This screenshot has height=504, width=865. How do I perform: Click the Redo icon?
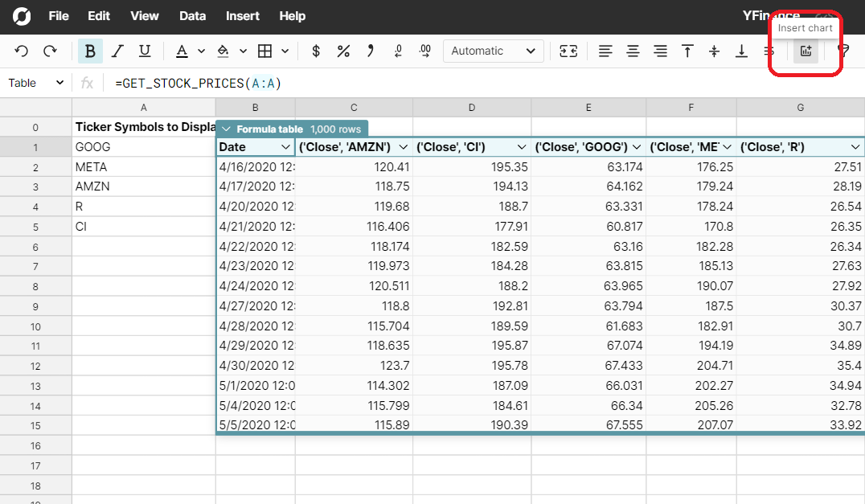tap(47, 50)
